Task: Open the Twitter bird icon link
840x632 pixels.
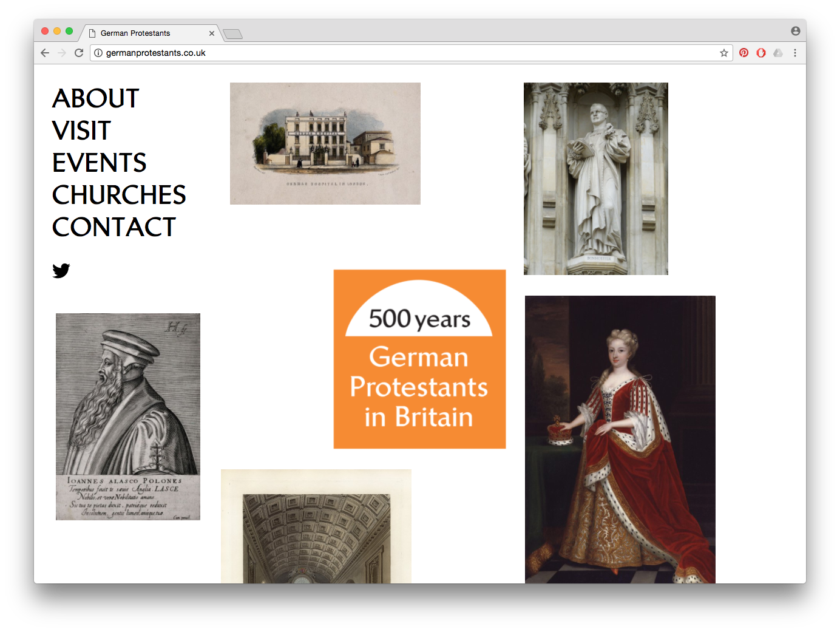Action: point(61,271)
